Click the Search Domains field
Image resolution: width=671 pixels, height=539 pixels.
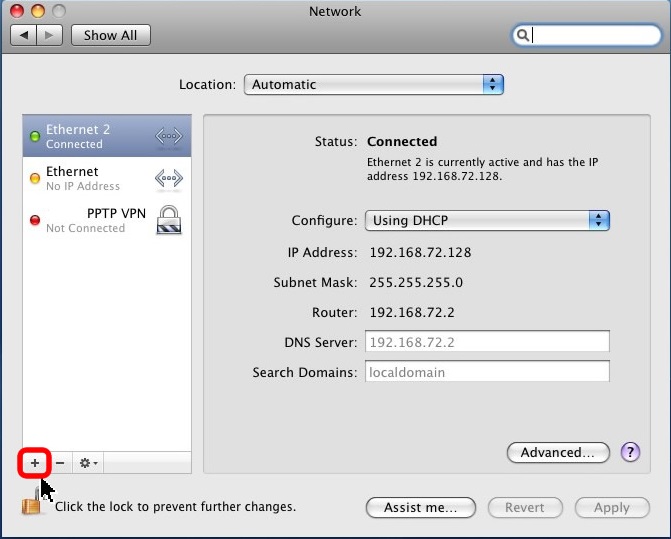click(487, 372)
